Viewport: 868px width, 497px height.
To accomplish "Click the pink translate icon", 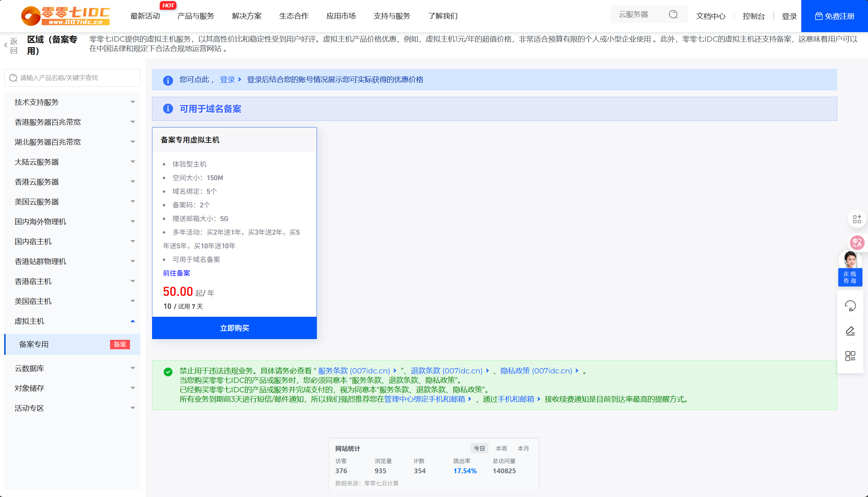I will [x=857, y=242].
